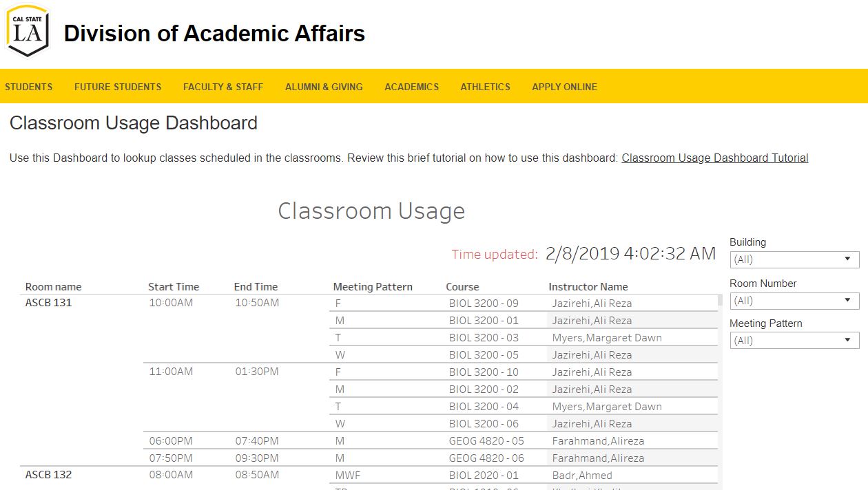Viewport: 868px width, 490px height.
Task: Expand the Building filter dropdown
Action: 794,259
